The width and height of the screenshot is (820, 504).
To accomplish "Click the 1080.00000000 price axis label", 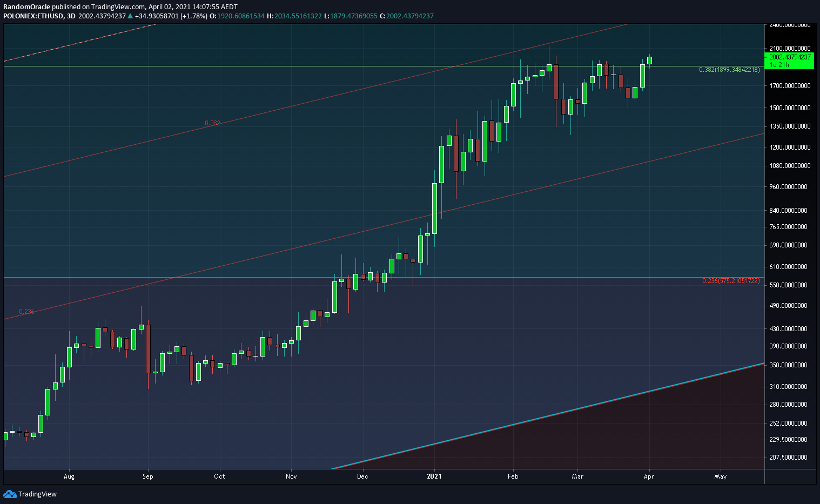I will tap(790, 166).
